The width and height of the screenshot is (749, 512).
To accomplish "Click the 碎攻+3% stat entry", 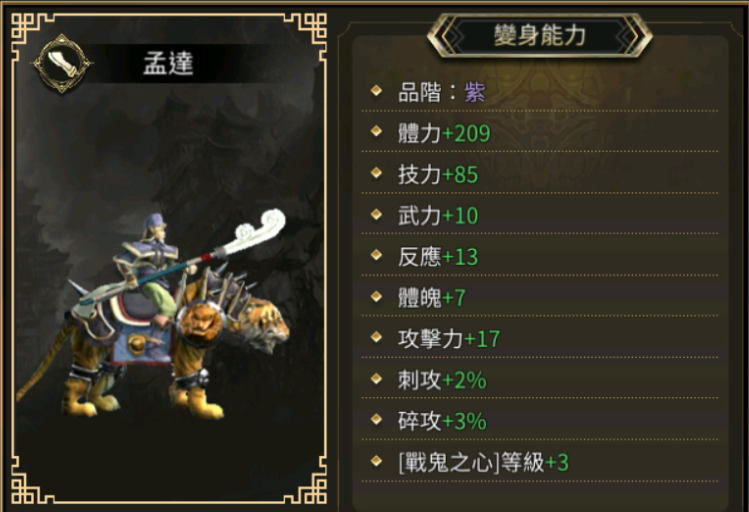I will pyautogui.click(x=442, y=421).
